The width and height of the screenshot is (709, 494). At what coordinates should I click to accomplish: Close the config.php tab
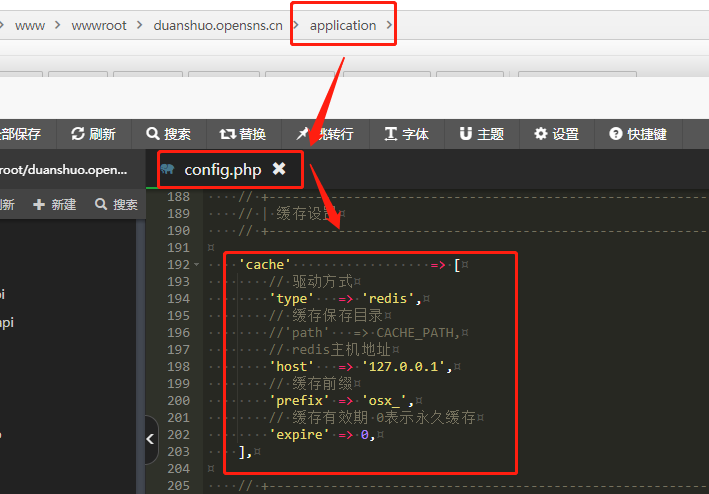(x=279, y=169)
